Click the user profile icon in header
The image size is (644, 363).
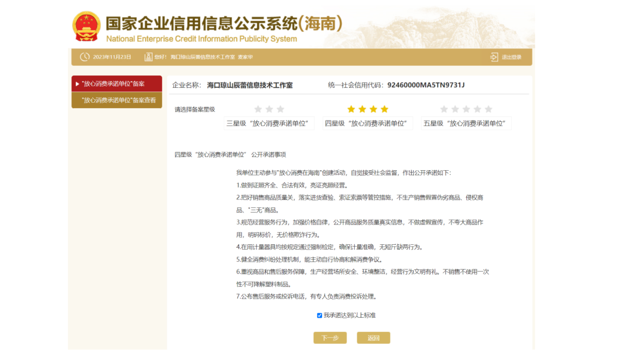[148, 57]
